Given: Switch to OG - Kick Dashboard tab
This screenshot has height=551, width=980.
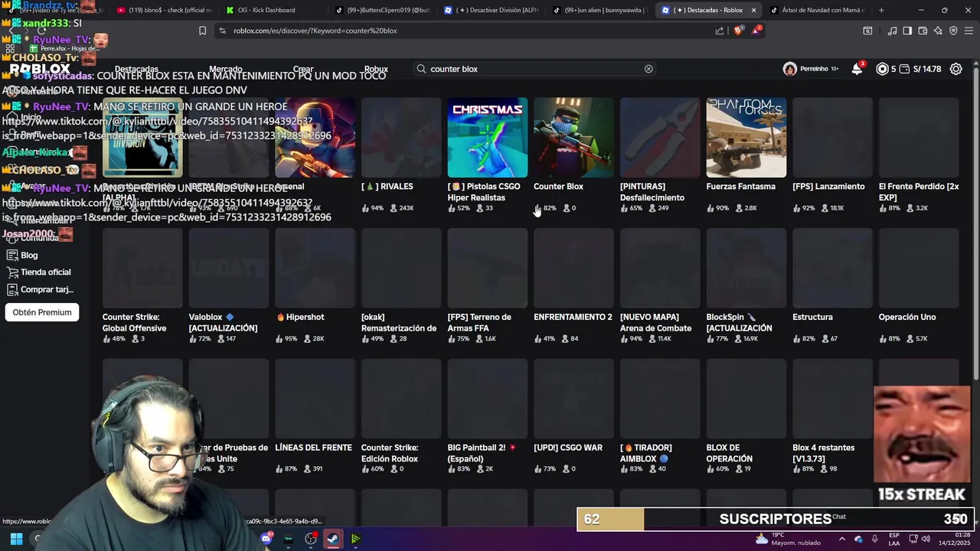Looking at the screenshot, I should (266, 10).
